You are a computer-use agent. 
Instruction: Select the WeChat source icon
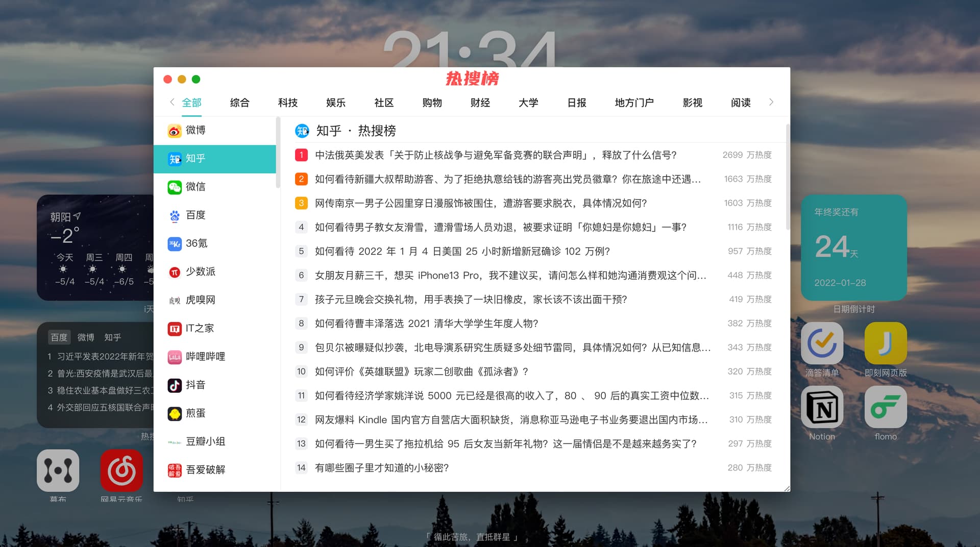(x=175, y=187)
